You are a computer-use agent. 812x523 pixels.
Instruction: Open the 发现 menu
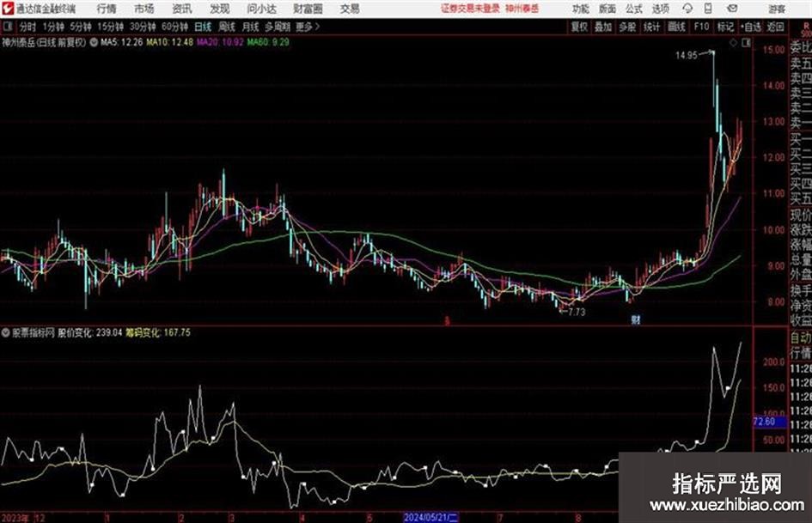[220, 9]
